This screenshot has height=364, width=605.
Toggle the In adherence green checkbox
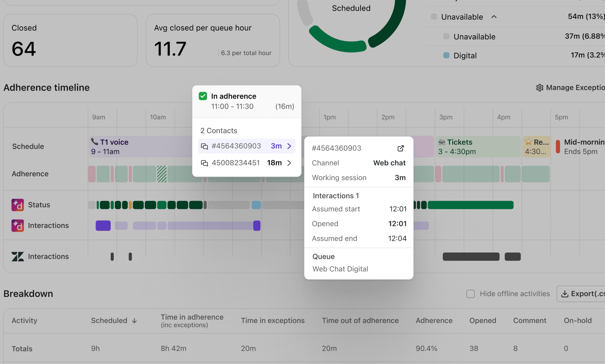(x=203, y=96)
